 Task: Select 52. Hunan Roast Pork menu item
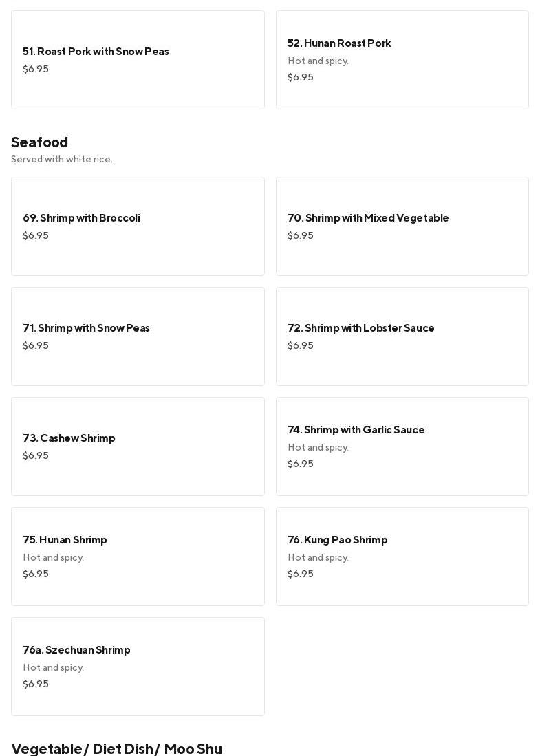[x=402, y=60]
